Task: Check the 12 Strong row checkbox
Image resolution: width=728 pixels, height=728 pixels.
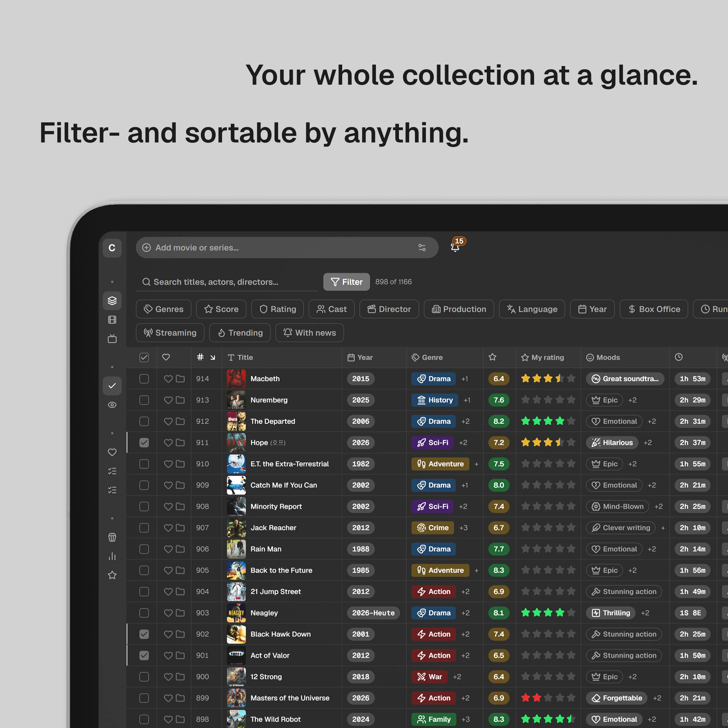Action: [144, 677]
